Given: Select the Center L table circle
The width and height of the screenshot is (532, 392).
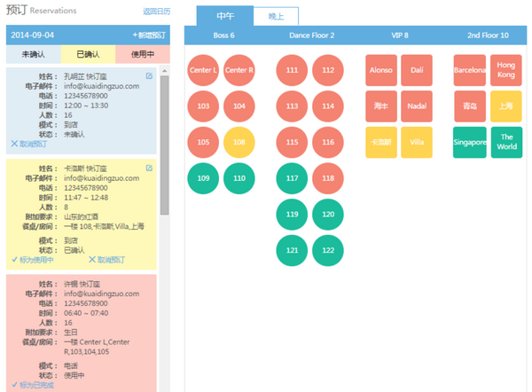Looking at the screenshot, I should [x=204, y=70].
